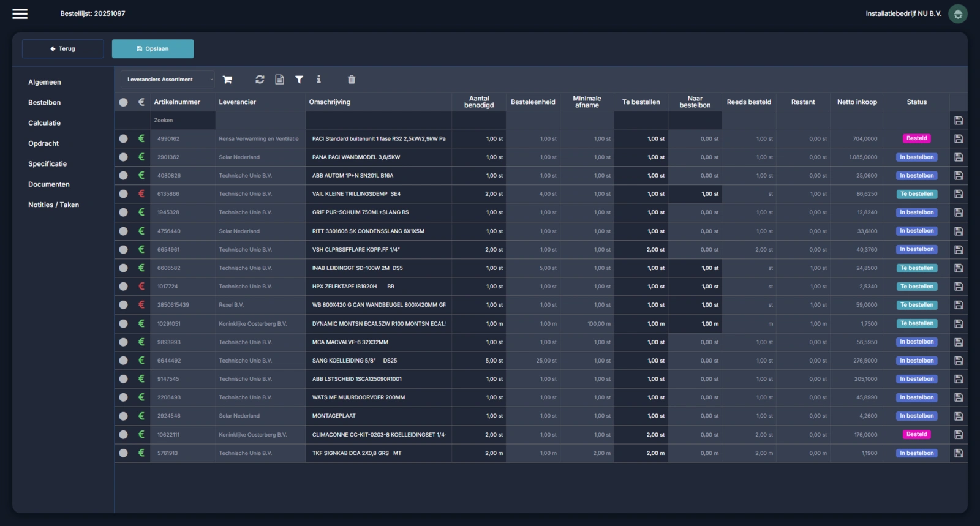Switch to the Calculatie section
This screenshot has width=980, height=526.
45,123
